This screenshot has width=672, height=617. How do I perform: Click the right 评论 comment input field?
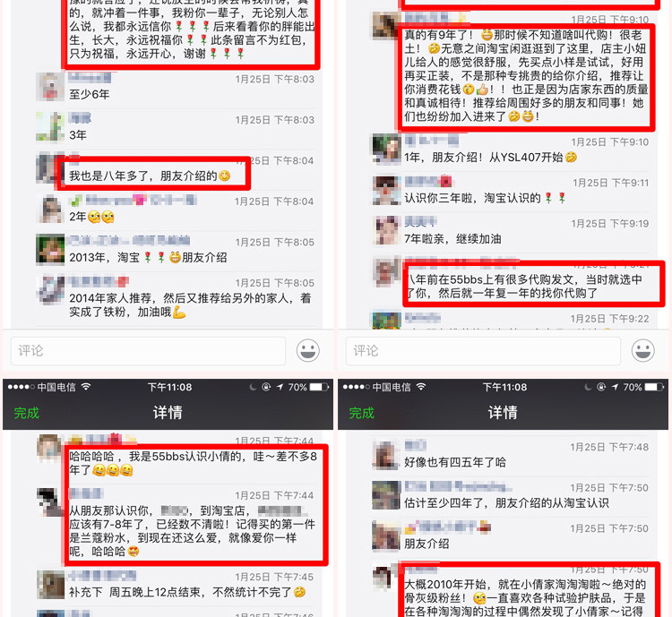coord(484,351)
